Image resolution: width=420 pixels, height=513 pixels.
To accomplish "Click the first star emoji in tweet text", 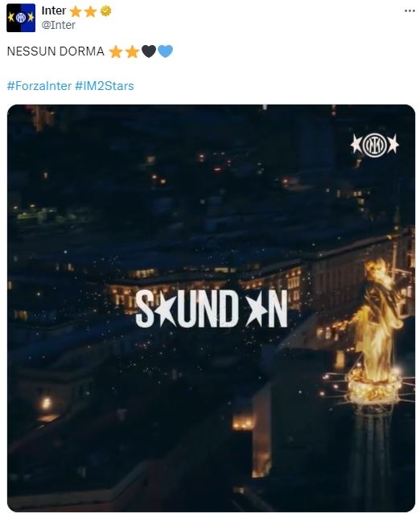I will (x=116, y=51).
